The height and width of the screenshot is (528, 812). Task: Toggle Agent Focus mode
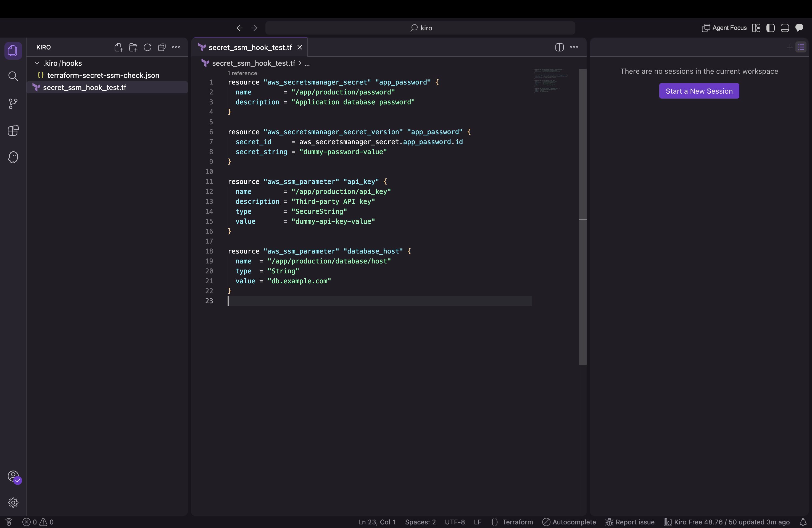(724, 28)
